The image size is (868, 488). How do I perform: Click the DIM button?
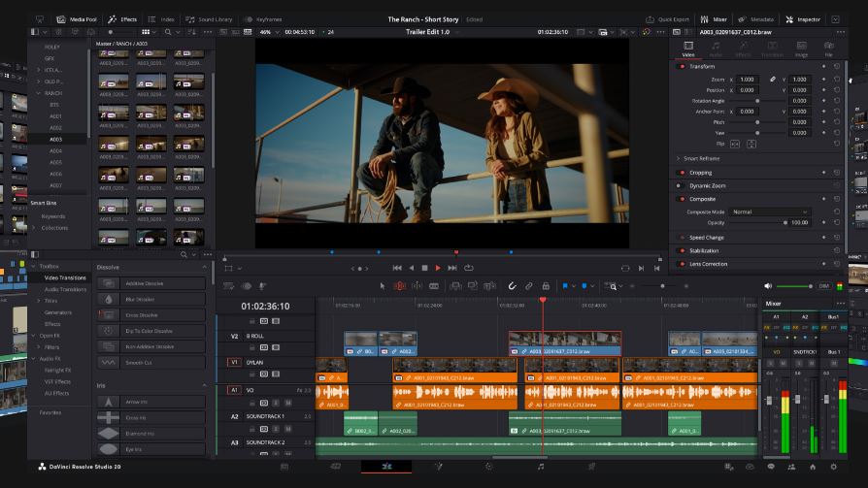[x=823, y=286]
